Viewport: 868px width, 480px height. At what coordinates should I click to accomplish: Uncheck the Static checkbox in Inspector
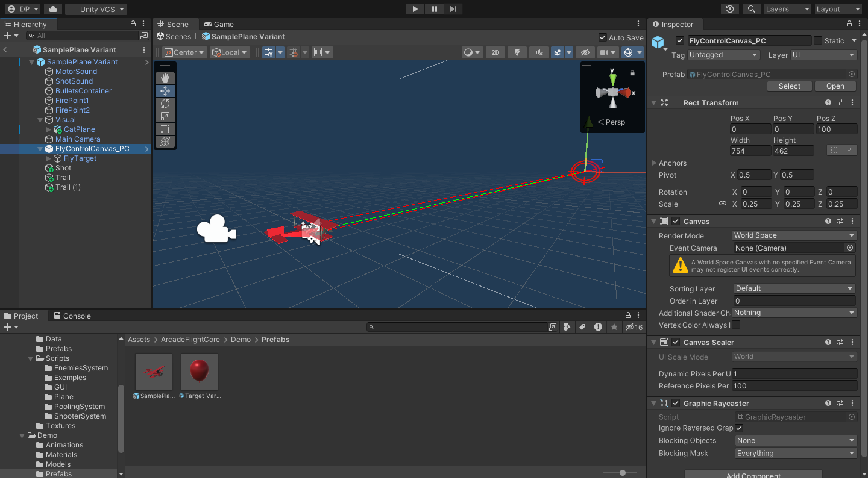818,40
